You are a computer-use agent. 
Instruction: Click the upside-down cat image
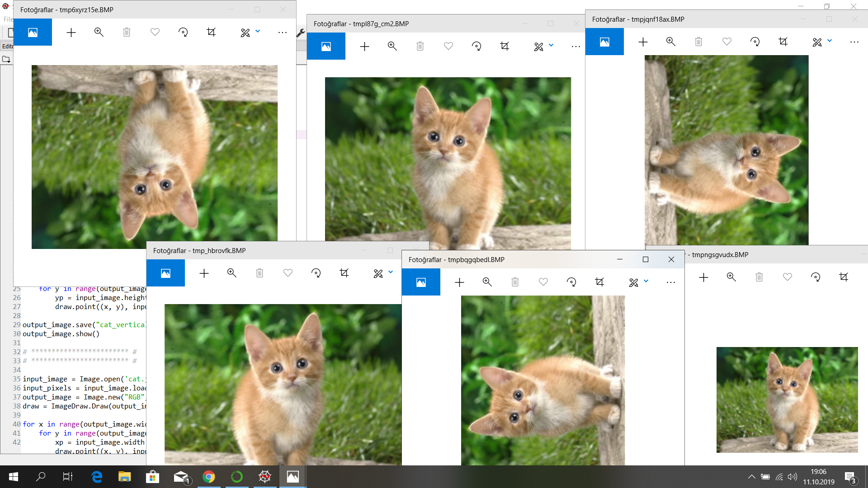154,156
